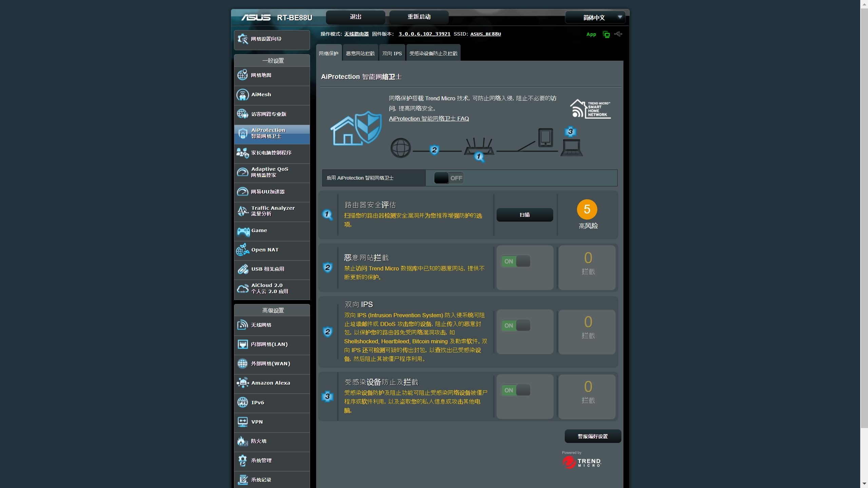Click the USB status icon in header
Image resolution: width=868 pixels, height=488 pixels.
click(618, 34)
